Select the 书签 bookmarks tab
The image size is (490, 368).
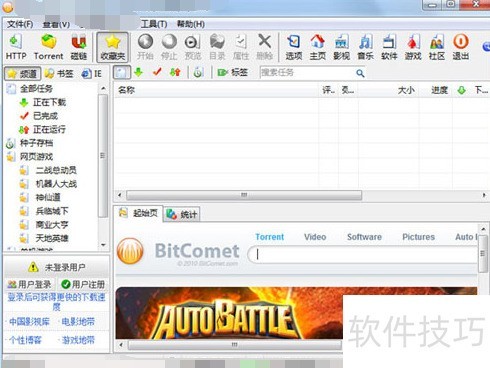click(59, 73)
